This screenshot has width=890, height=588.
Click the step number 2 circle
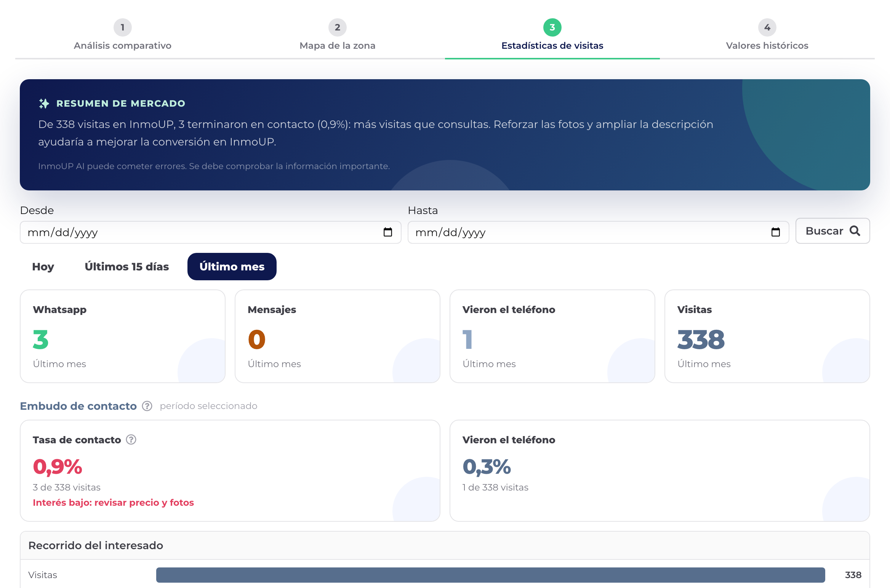click(338, 27)
